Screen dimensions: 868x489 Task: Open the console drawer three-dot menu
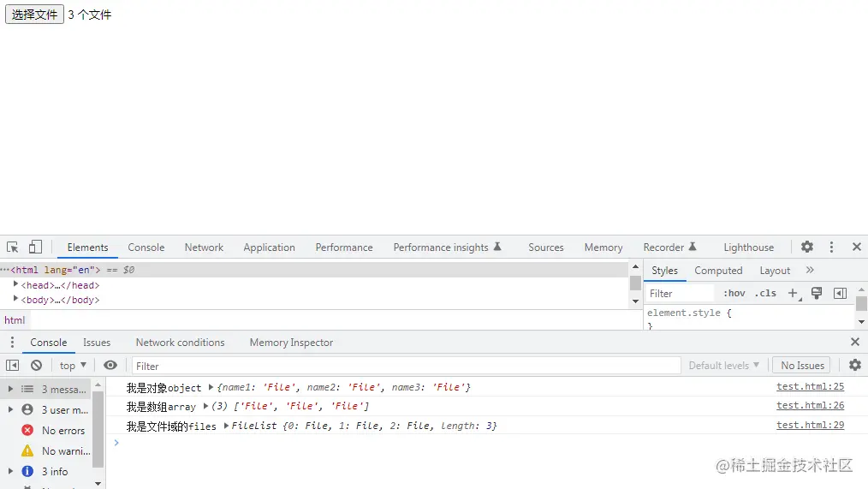coord(12,343)
